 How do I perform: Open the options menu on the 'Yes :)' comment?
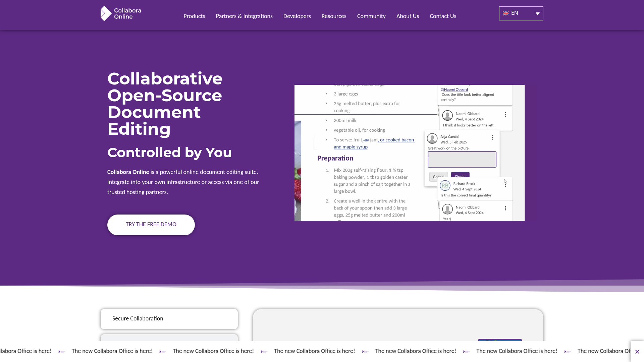tap(505, 208)
